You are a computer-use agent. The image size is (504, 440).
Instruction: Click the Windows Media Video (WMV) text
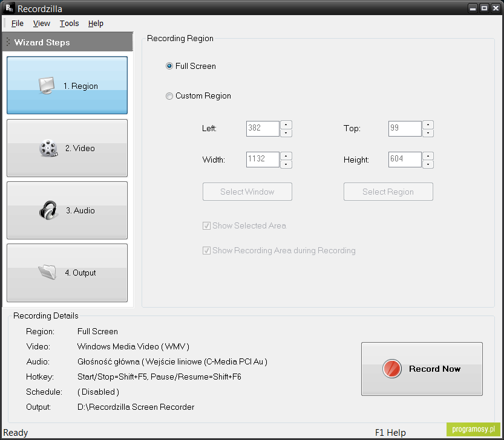[133, 346]
